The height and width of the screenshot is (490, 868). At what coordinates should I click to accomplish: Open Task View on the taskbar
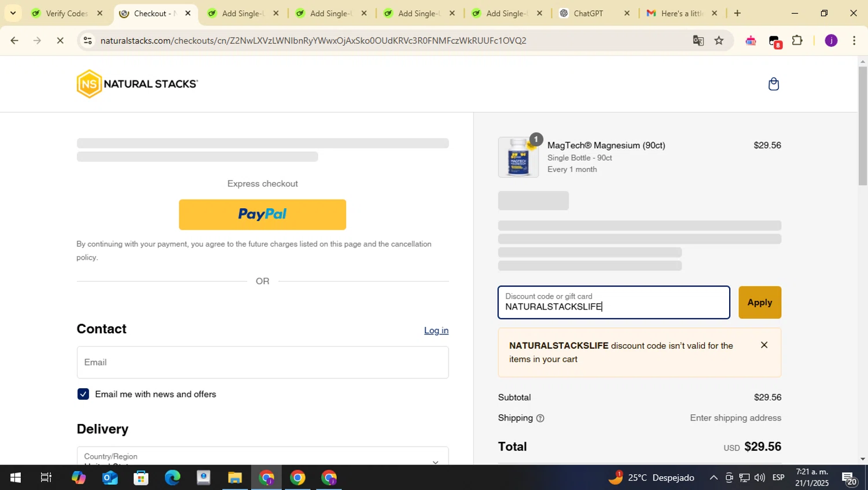[46, 478]
